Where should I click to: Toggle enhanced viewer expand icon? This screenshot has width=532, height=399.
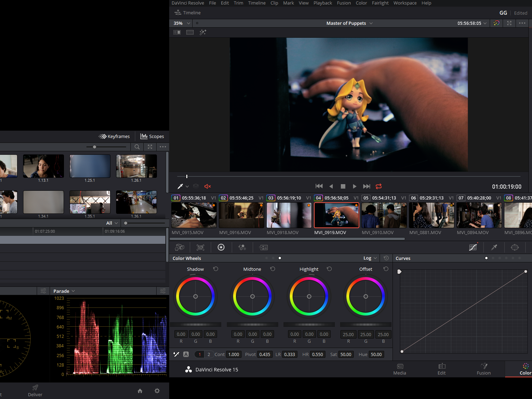tap(509, 23)
